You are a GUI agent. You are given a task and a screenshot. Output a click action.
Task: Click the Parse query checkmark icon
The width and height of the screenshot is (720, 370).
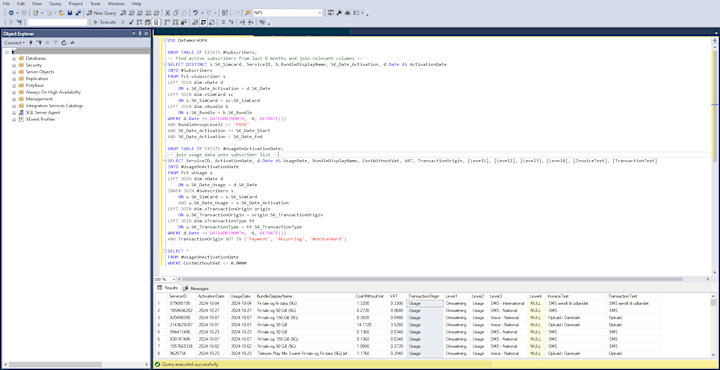[x=131, y=22]
